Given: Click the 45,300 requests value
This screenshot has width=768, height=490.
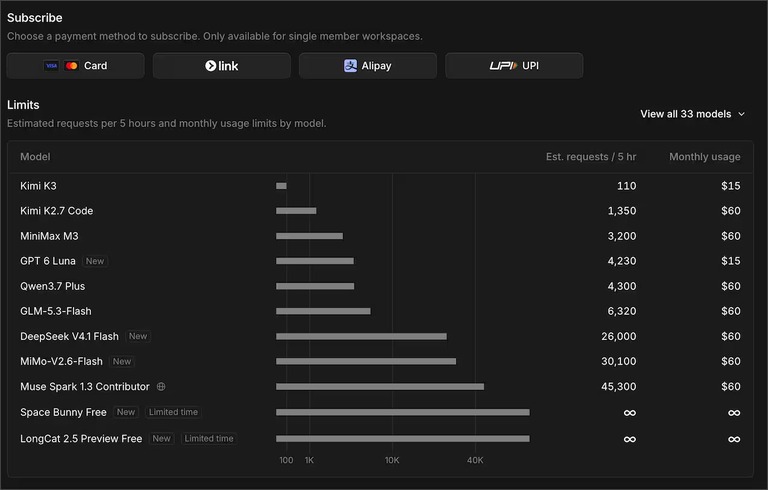Looking at the screenshot, I should (619, 387).
